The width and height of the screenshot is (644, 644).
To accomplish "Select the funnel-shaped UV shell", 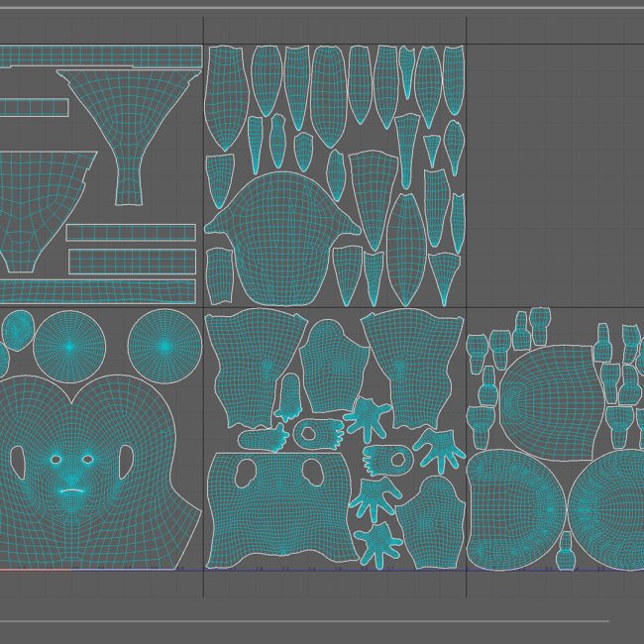I will coord(129,137).
